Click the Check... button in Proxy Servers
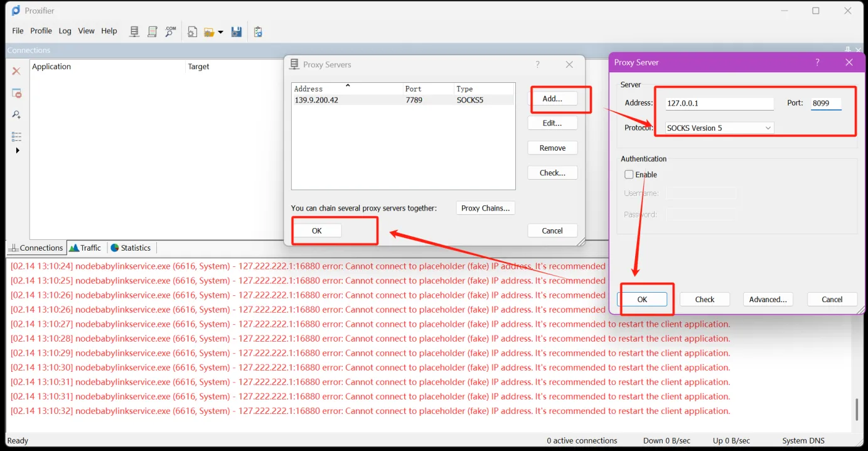This screenshot has height=451, width=868. pos(552,173)
